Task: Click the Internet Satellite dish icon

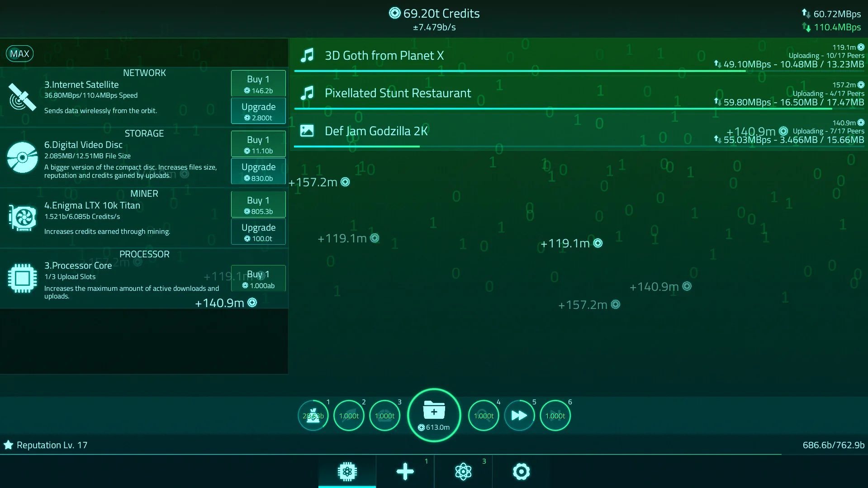Action: click(x=22, y=97)
